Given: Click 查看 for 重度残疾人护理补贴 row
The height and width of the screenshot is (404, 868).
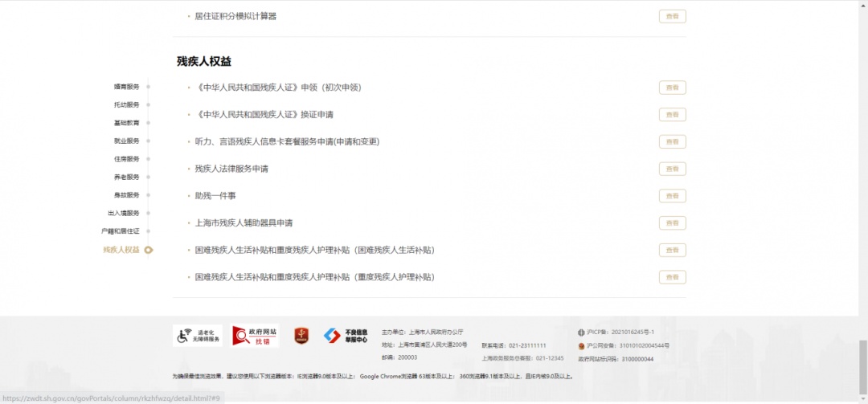Looking at the screenshot, I should pos(673,277).
